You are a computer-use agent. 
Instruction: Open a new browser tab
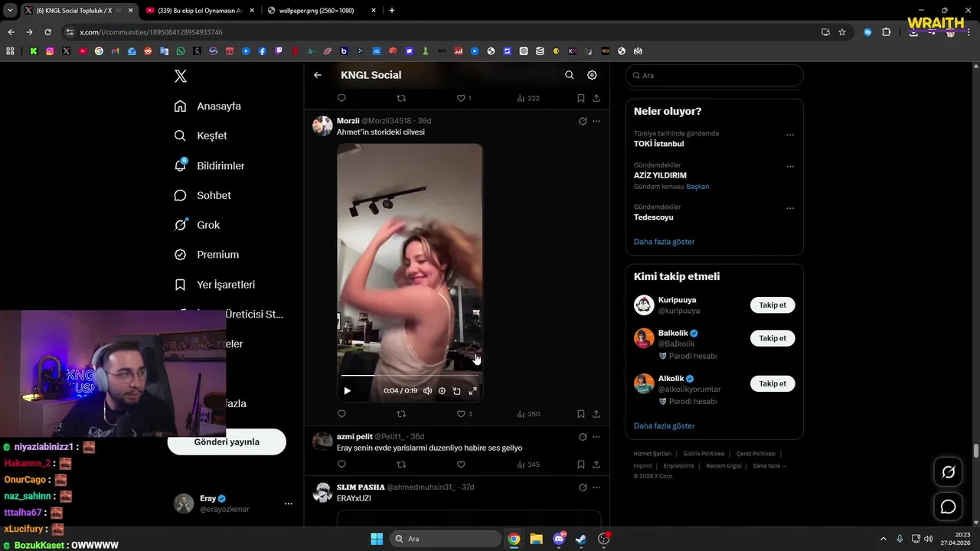point(392,11)
